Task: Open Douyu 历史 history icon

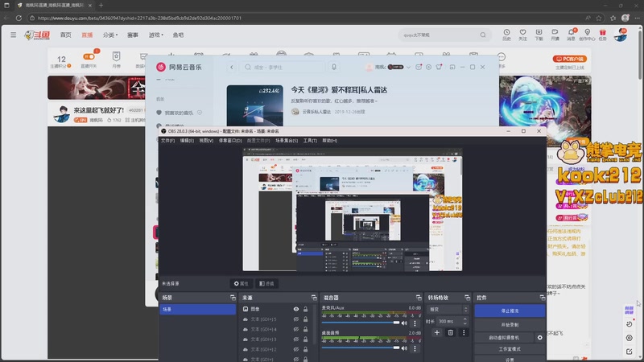Action: pyautogui.click(x=507, y=35)
